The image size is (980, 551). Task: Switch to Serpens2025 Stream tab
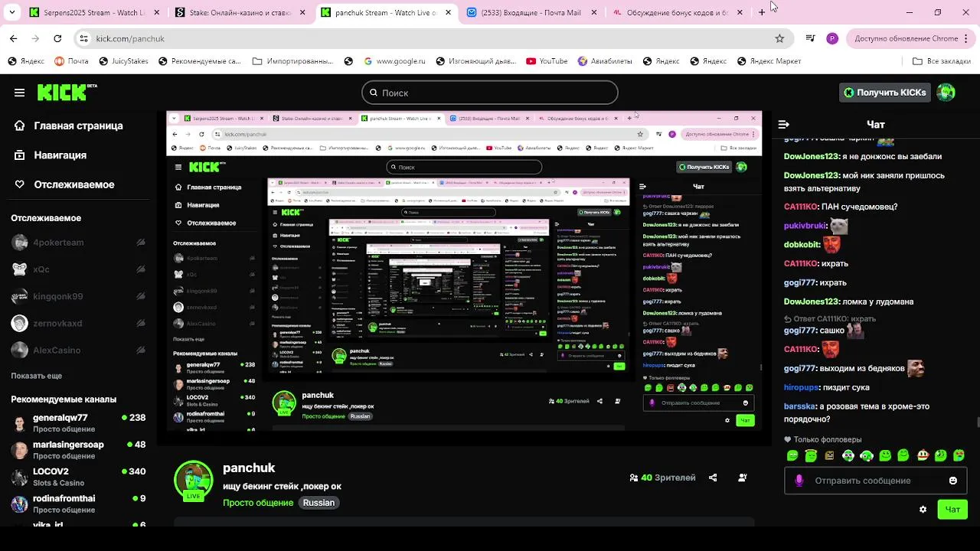(x=93, y=12)
